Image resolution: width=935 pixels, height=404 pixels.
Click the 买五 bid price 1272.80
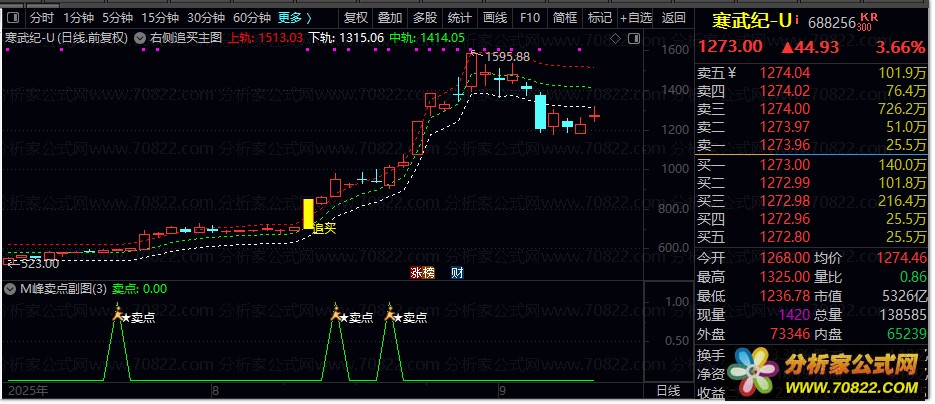[x=785, y=237]
